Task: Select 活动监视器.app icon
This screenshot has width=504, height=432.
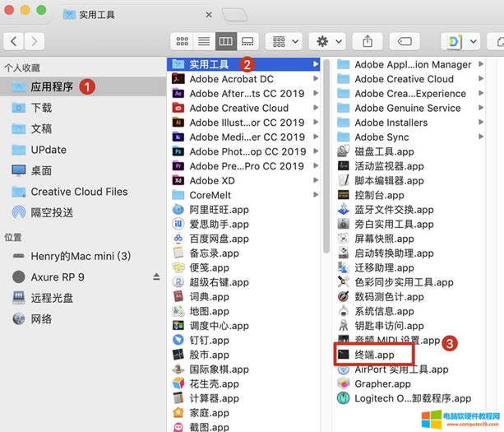Action: click(344, 166)
